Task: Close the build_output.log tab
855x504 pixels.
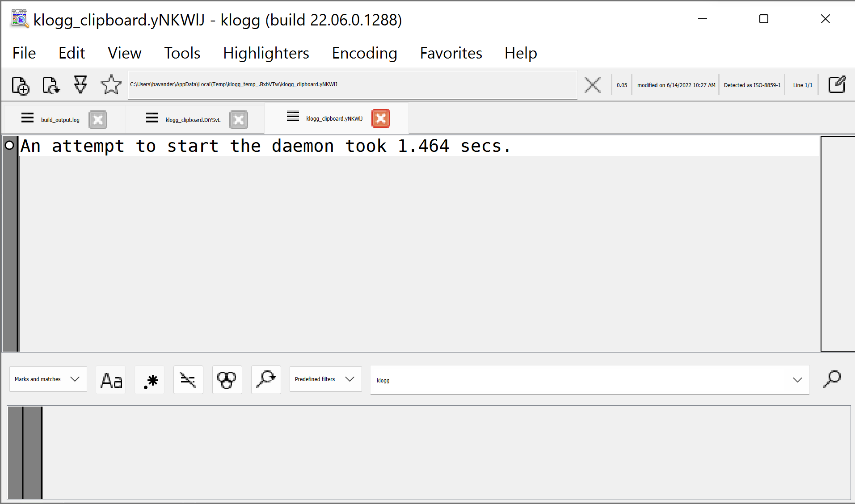Action: (98, 120)
